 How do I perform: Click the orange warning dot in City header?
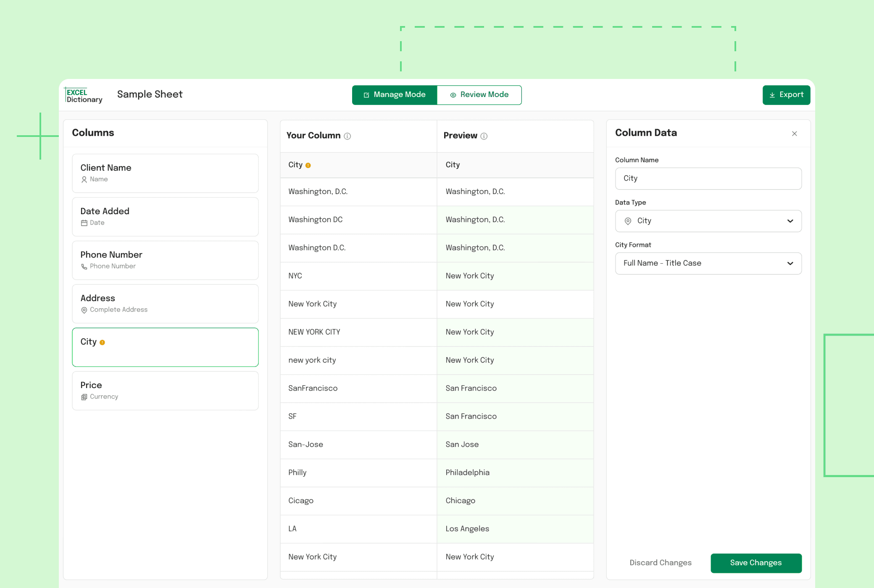308,165
